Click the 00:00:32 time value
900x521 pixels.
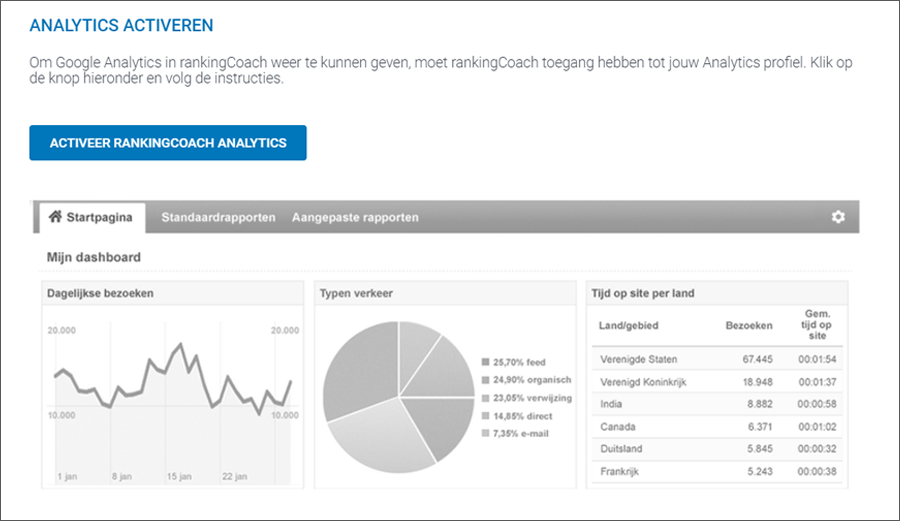[x=817, y=449]
